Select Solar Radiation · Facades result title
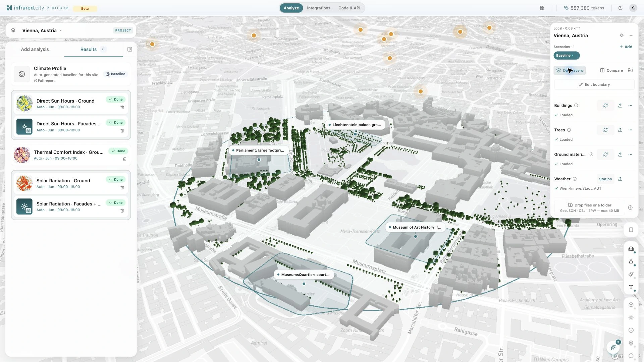 pos(69,204)
